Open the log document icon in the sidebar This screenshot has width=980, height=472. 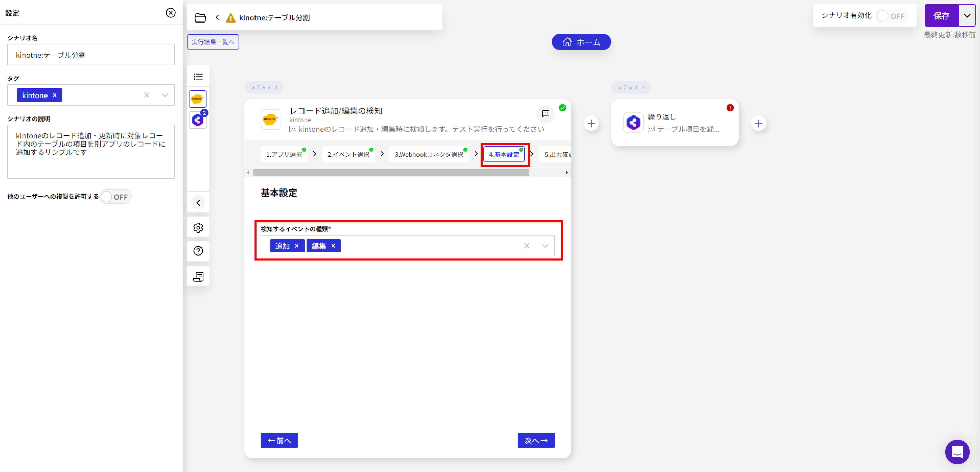(198, 277)
